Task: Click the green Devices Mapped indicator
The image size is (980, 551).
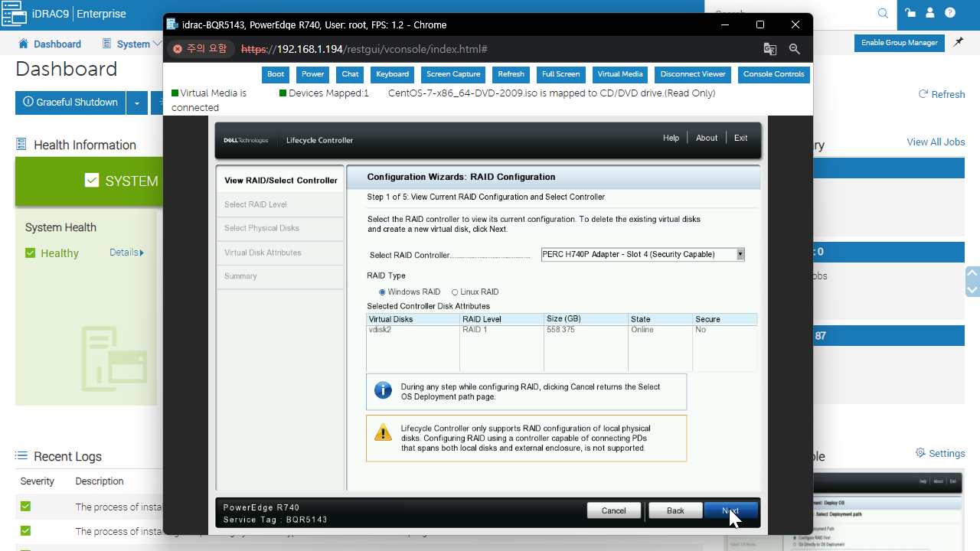Action: pyautogui.click(x=283, y=93)
